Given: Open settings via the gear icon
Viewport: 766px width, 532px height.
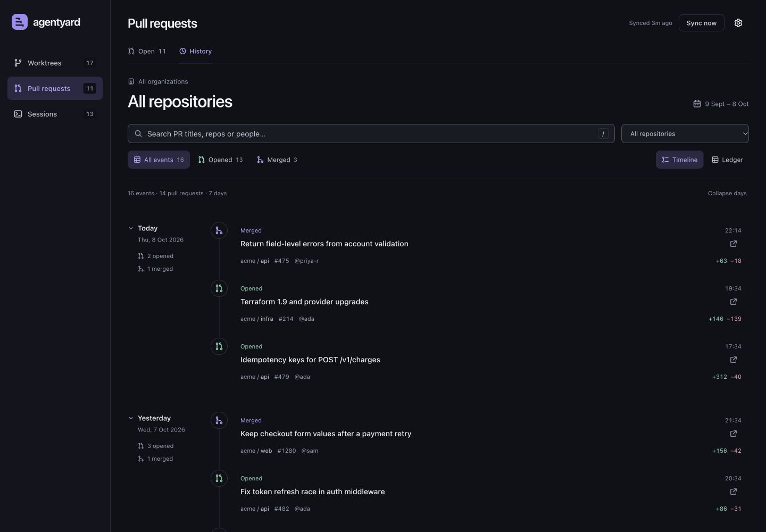Looking at the screenshot, I should tap(738, 23).
